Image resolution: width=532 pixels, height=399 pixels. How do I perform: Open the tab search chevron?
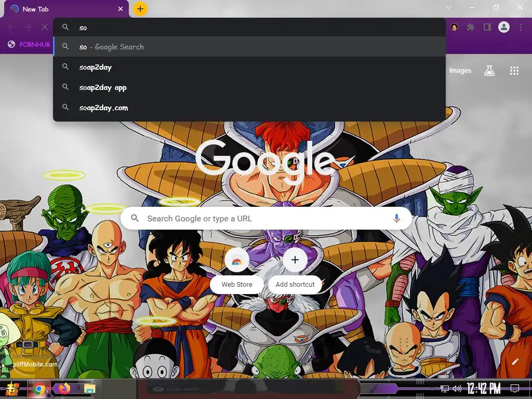448,7
